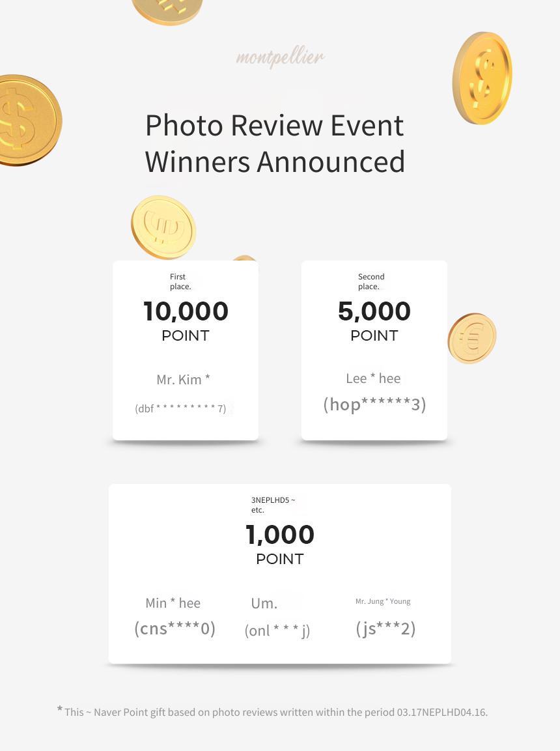Click the First place label
Viewport: 560px width, 751px height.
coord(180,281)
